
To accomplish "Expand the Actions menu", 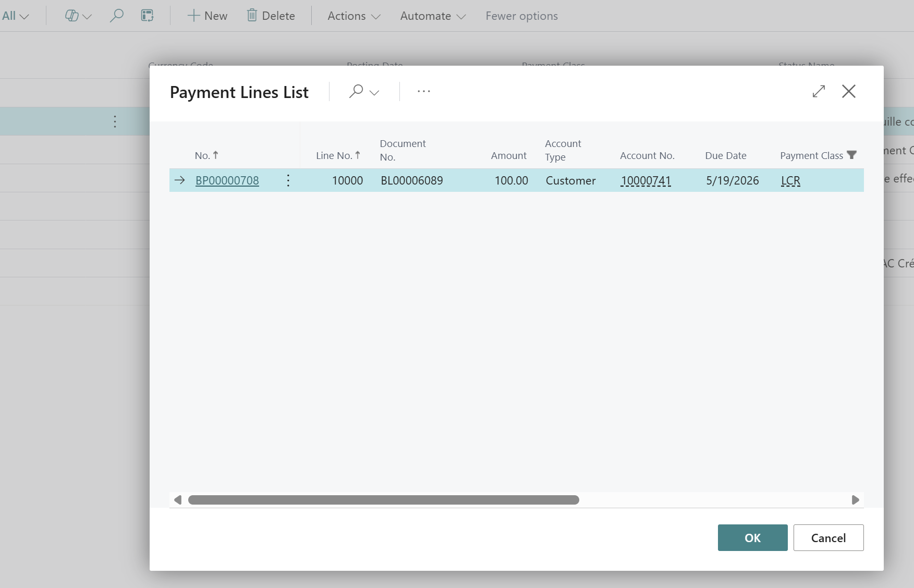I will (354, 16).
